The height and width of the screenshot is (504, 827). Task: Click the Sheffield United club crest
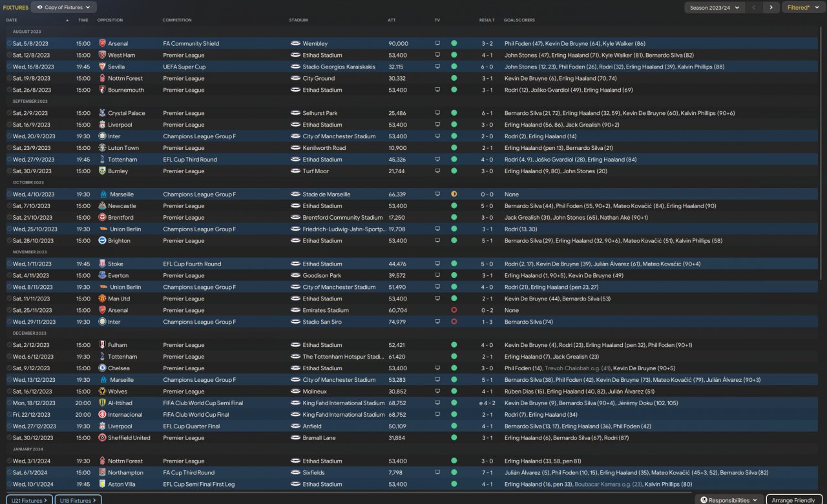click(102, 437)
